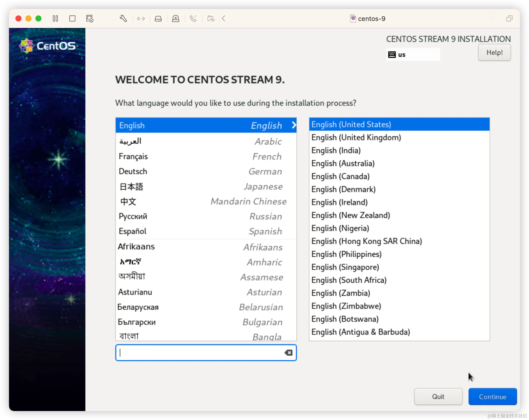
Task: Click the Continue button
Action: 493,397
